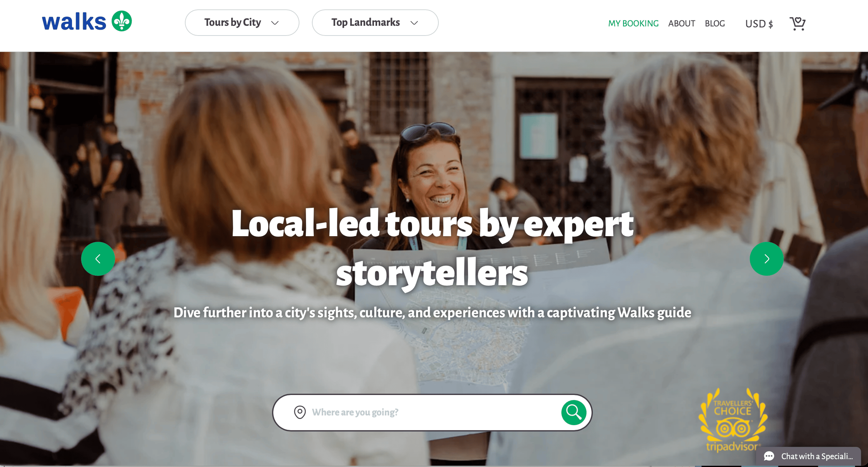Viewport: 868px width, 467px height.
Task: Expand the Tours by City dropdown
Action: point(242,22)
